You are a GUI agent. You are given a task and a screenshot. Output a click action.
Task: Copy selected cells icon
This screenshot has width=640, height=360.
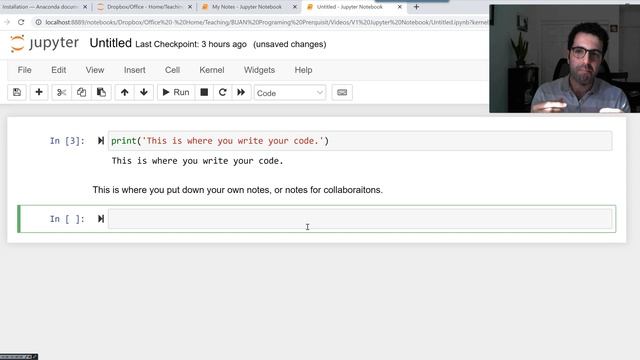[x=81, y=92]
